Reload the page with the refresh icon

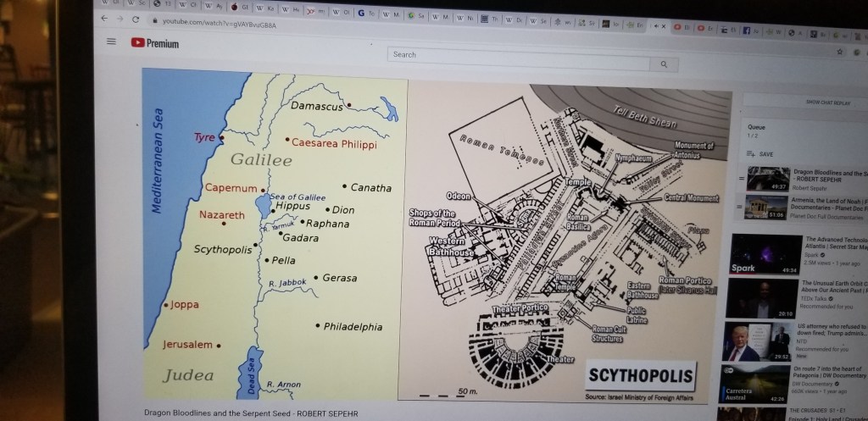[136, 19]
